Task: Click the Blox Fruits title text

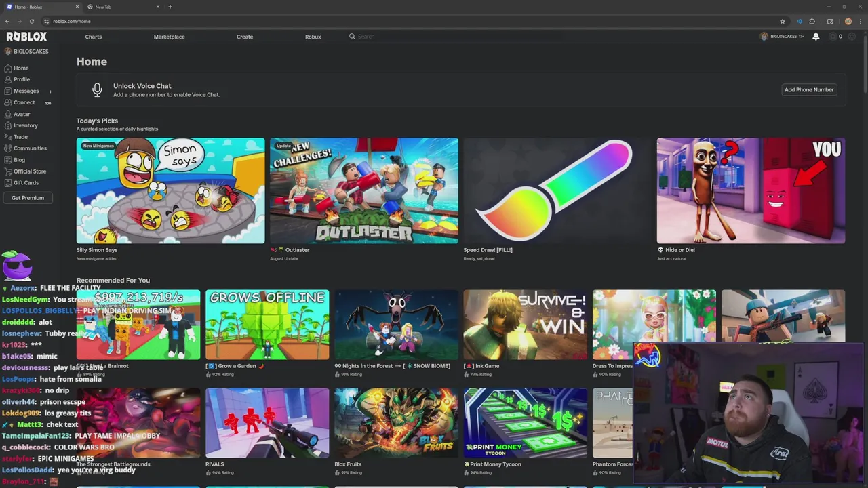Action: click(x=348, y=464)
